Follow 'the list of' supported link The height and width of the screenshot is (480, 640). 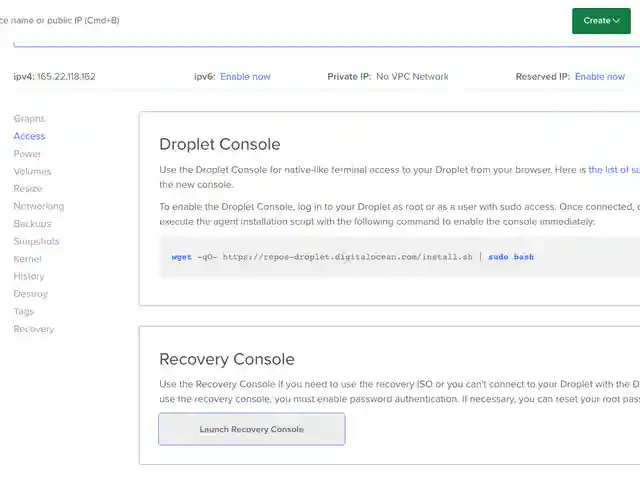coord(614,170)
